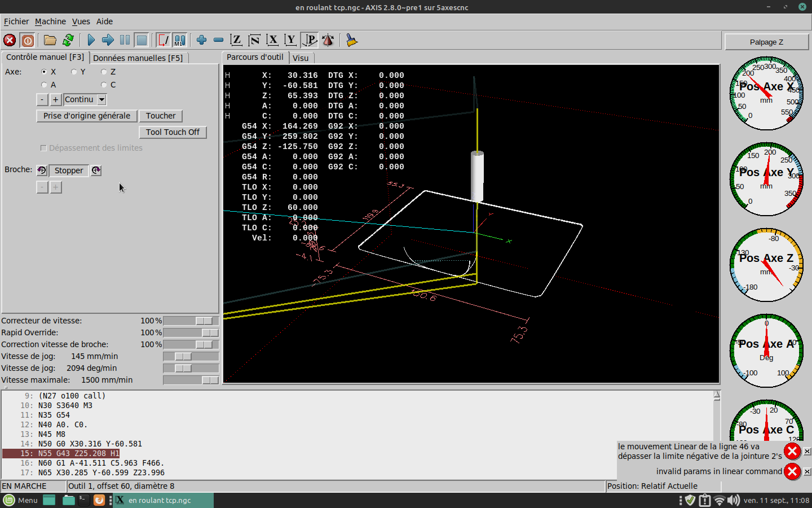Toggle machine power button
The width and height of the screenshot is (812, 508).
(28, 40)
